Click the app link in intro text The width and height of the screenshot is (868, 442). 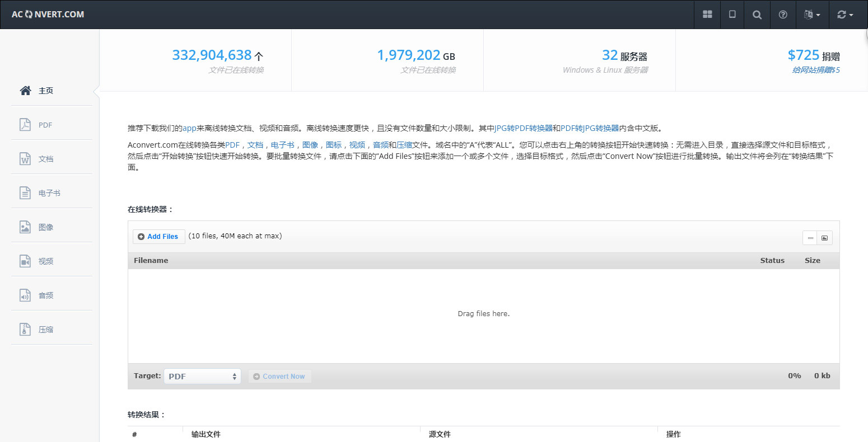pyautogui.click(x=189, y=128)
